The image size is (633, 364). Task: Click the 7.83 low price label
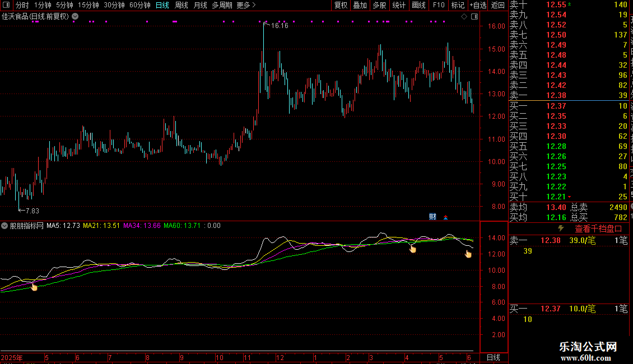32,211
